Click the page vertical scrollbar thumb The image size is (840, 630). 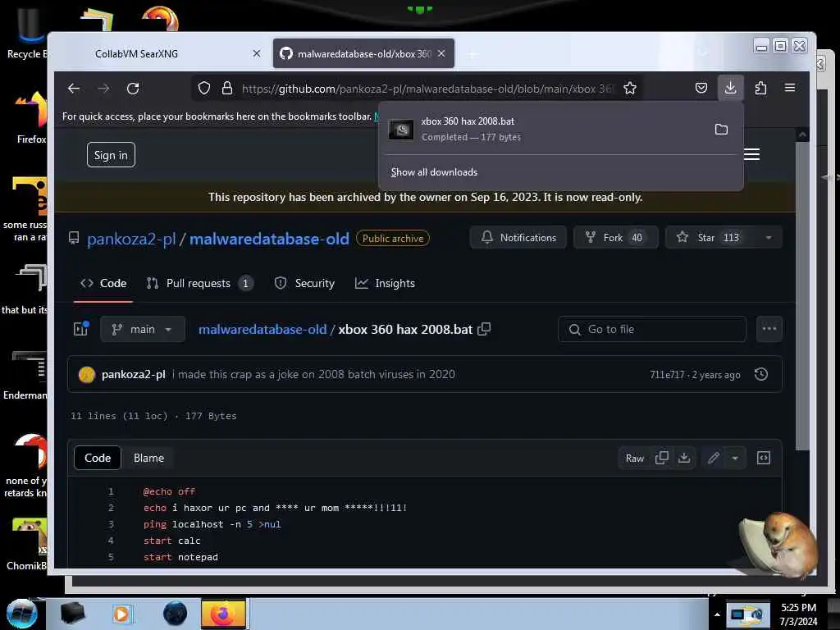801,296
